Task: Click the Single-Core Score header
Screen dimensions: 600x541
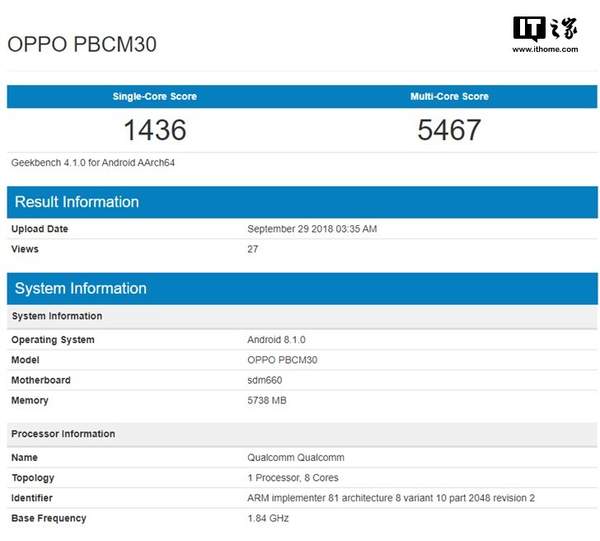Action: (x=155, y=96)
